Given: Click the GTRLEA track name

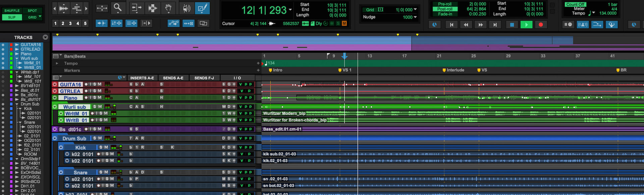Looking at the screenshot, I should pos(70,91).
